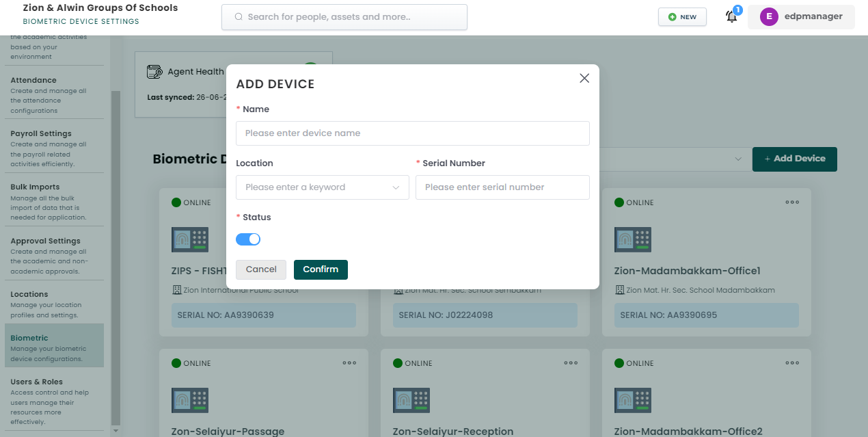Click the sidebar vertical scrollbar
868x437 pixels.
click(x=116, y=257)
